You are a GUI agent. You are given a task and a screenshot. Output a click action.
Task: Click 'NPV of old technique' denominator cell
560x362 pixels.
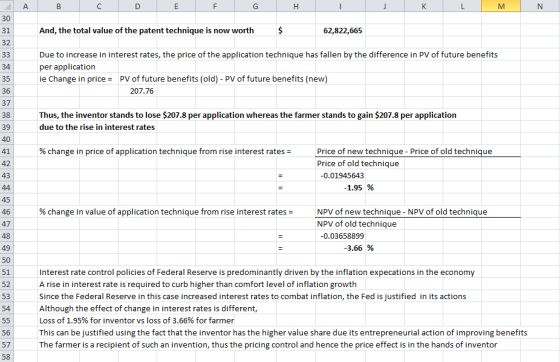[356, 224]
